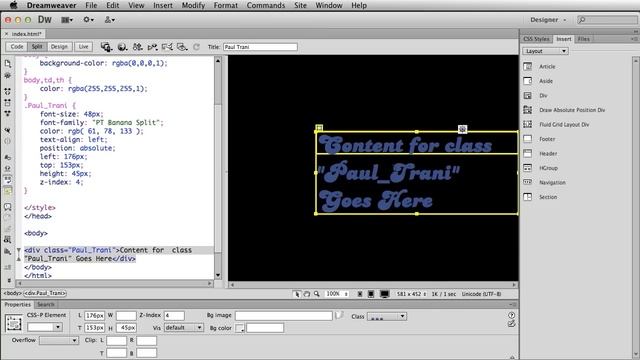Click Open Documents icon in coding toolbar
Viewport: 640px width, 360px height.
(8, 64)
